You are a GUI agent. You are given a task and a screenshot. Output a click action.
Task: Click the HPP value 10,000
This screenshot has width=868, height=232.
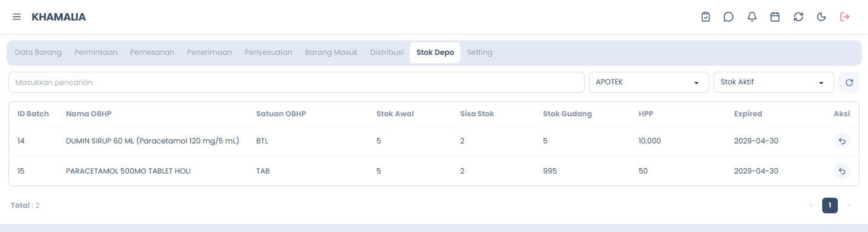tap(650, 141)
